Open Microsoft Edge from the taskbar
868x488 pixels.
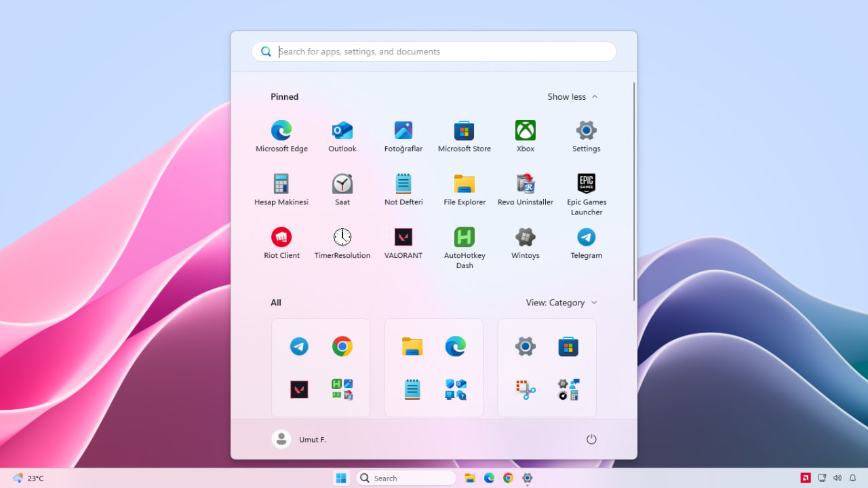(x=489, y=478)
